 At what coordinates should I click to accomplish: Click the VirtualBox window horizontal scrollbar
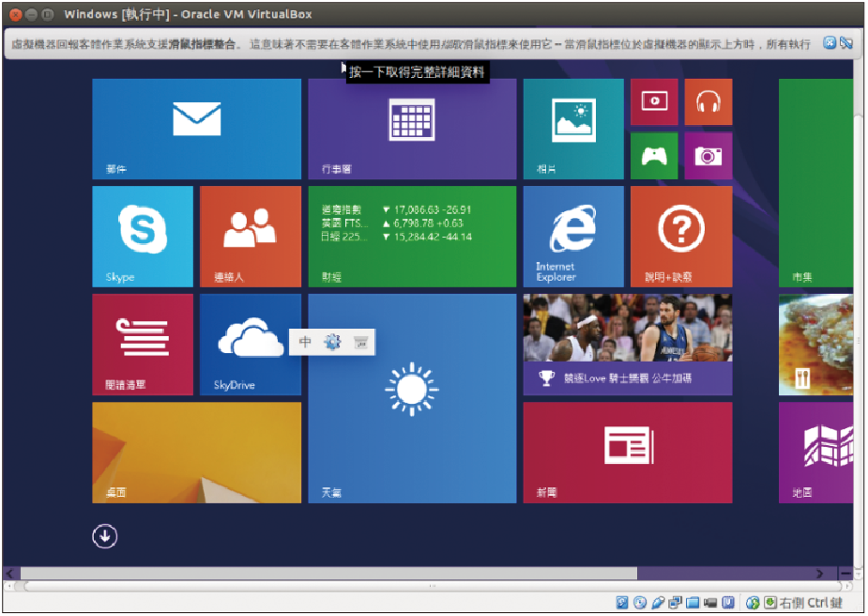(x=432, y=586)
